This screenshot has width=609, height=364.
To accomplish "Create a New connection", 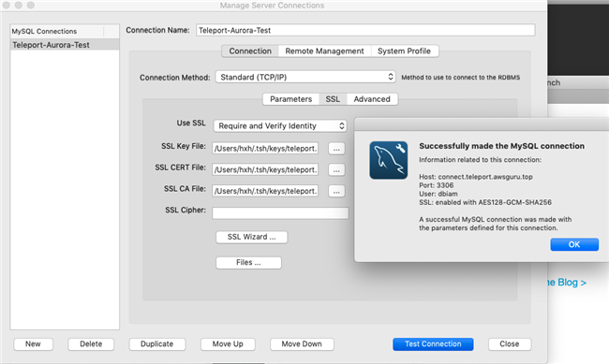I will [x=33, y=343].
